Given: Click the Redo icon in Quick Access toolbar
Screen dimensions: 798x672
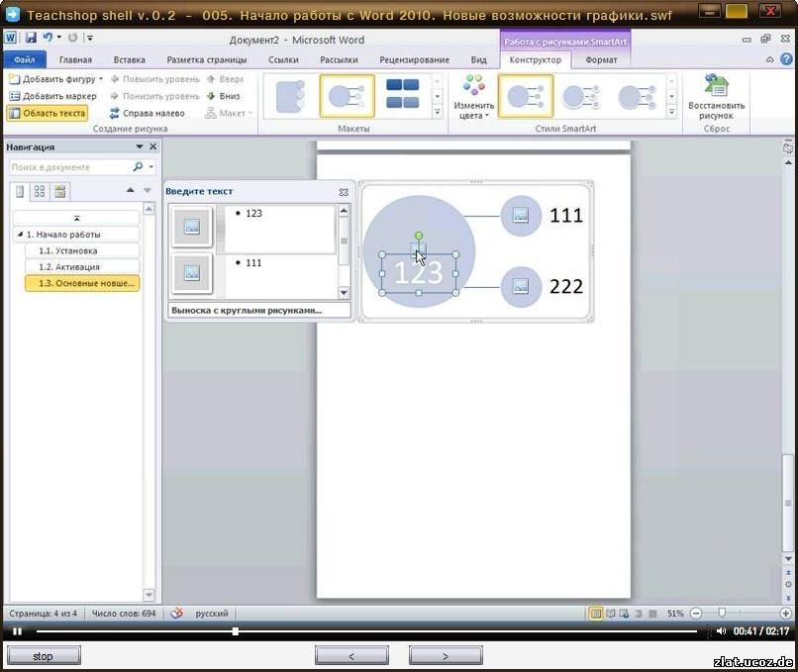Looking at the screenshot, I should click(x=73, y=38).
